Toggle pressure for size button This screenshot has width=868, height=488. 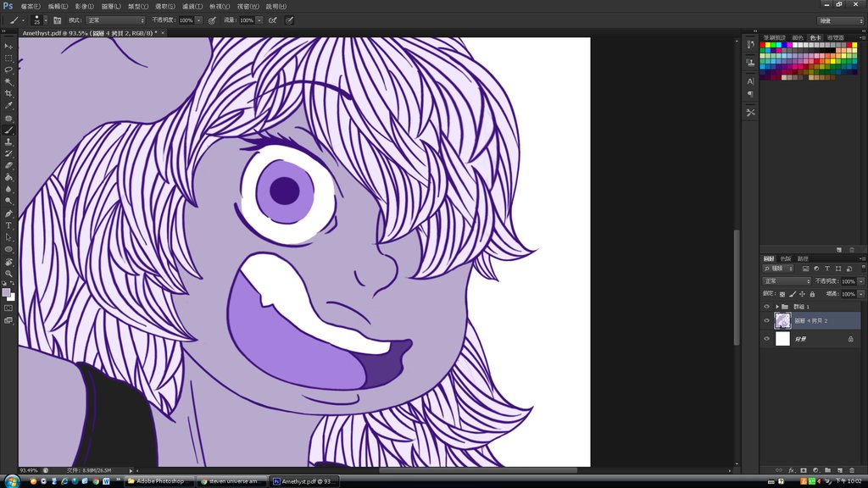[x=290, y=20]
